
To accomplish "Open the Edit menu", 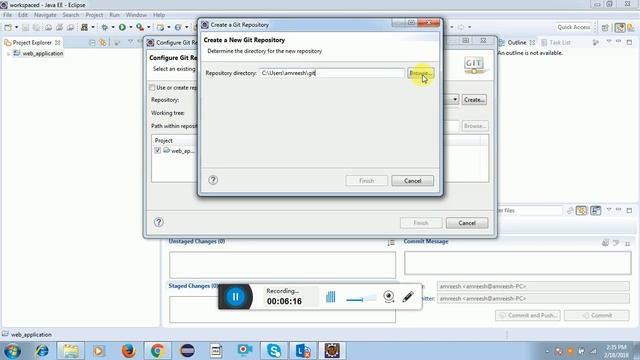I will coord(23,15).
